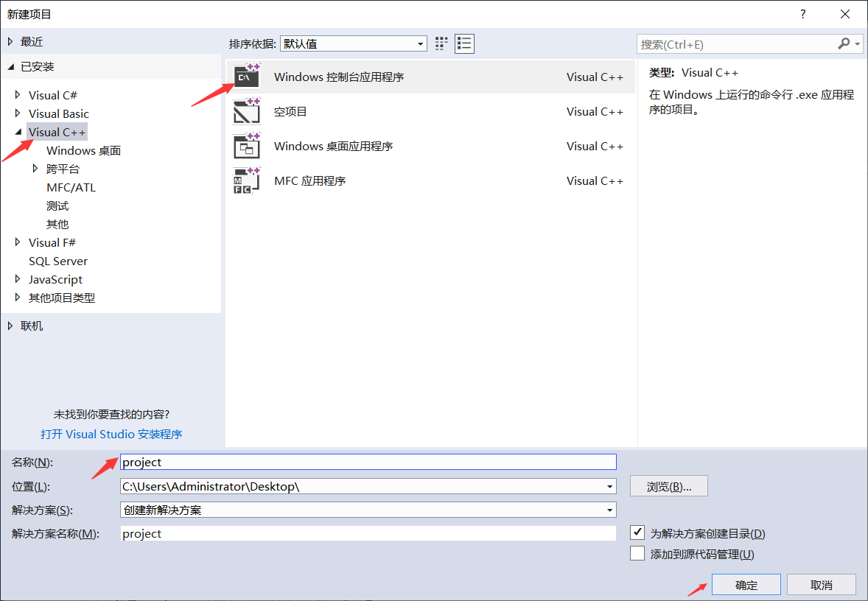Image resolution: width=868 pixels, height=601 pixels.
Task: Click the 空项目 template name
Action: click(x=290, y=111)
